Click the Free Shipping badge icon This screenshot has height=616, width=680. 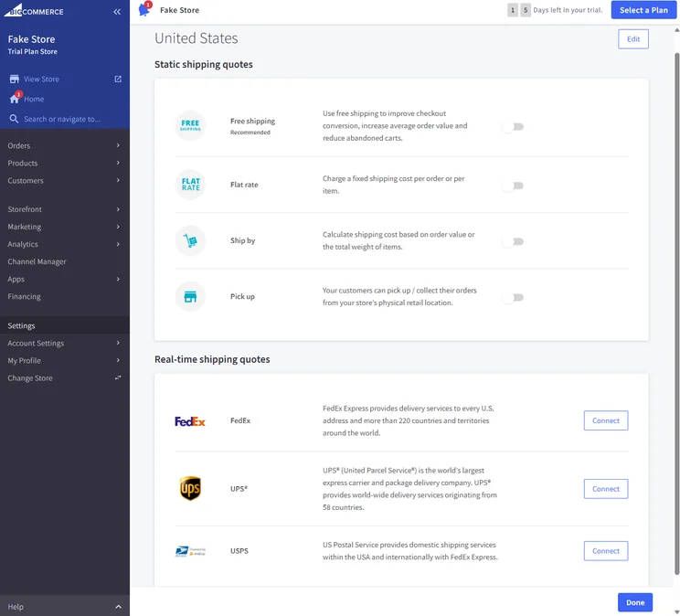tap(190, 126)
